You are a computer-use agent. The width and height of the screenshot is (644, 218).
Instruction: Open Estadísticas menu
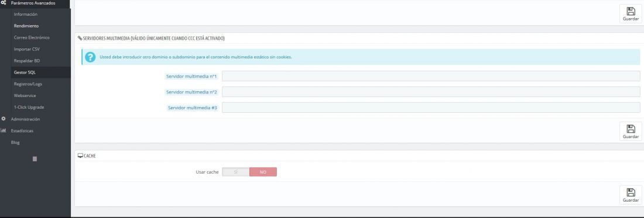[x=22, y=131]
